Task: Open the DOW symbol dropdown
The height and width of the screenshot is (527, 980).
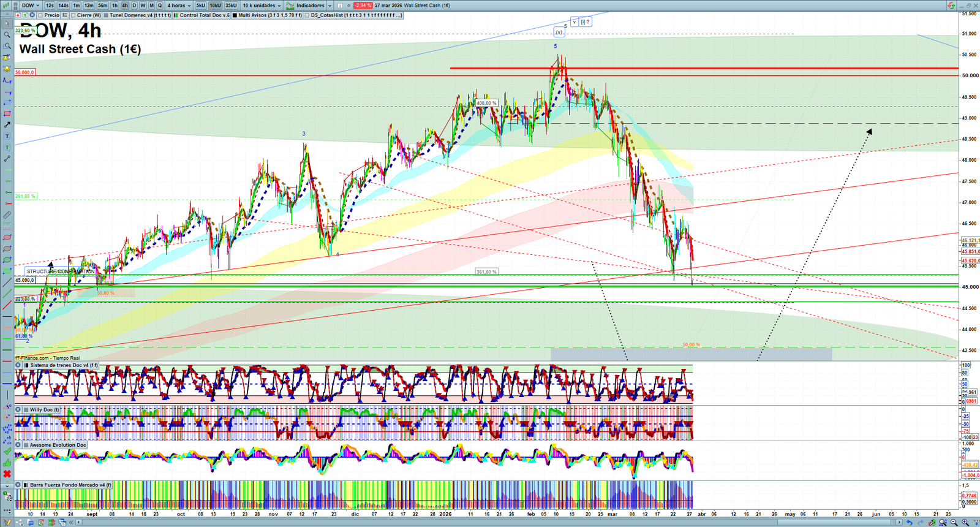Action: tap(30, 6)
